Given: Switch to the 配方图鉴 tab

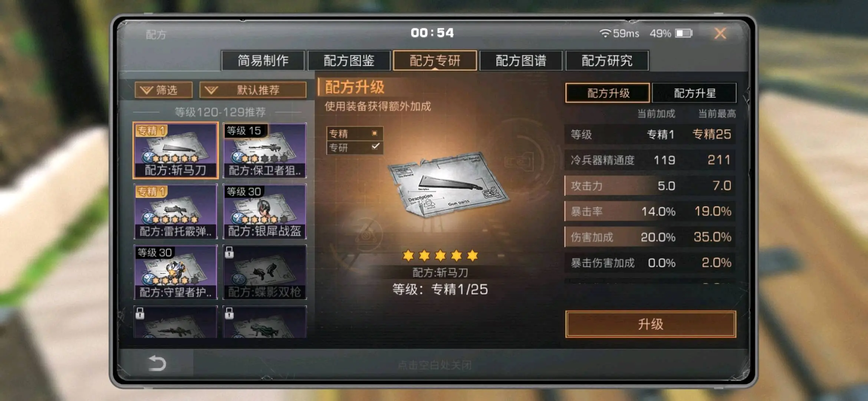Looking at the screenshot, I should point(349,61).
